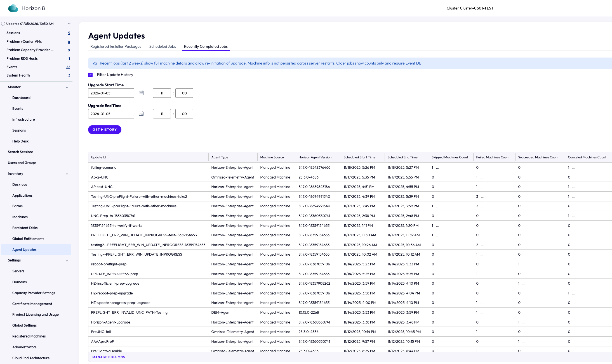Collapse the Monitor section
The height and width of the screenshot is (364, 612).
[x=67, y=87]
